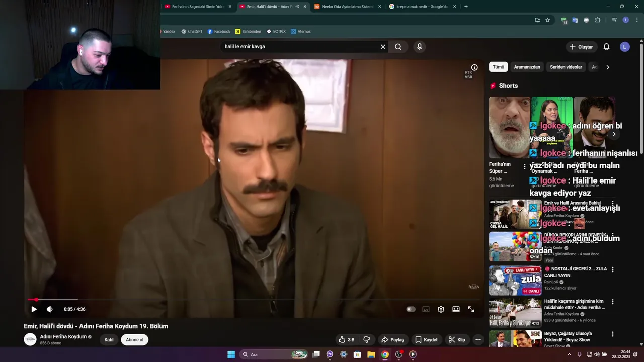The image size is (644, 362).
Task: Open the browser extensions puzzle icon
Action: (598, 20)
